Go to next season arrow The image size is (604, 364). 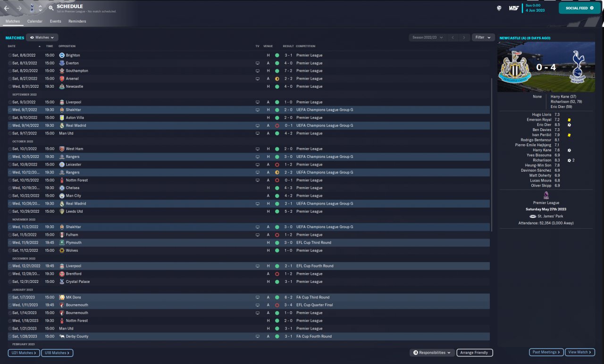[464, 37]
